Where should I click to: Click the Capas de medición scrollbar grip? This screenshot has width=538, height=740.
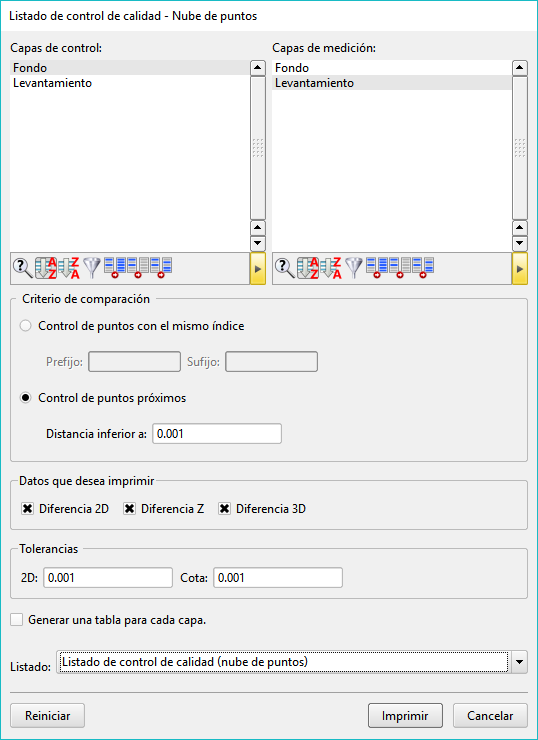pos(520,148)
